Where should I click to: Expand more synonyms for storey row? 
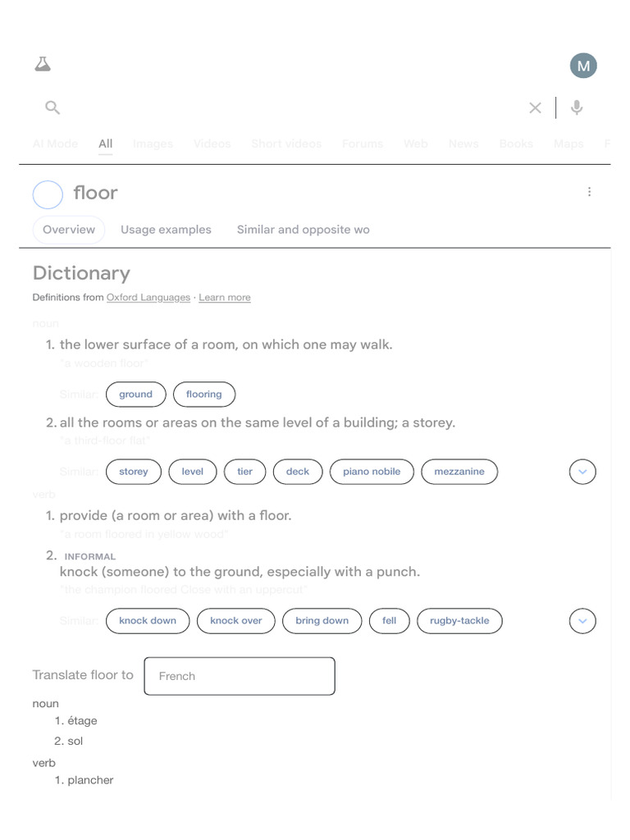582,472
